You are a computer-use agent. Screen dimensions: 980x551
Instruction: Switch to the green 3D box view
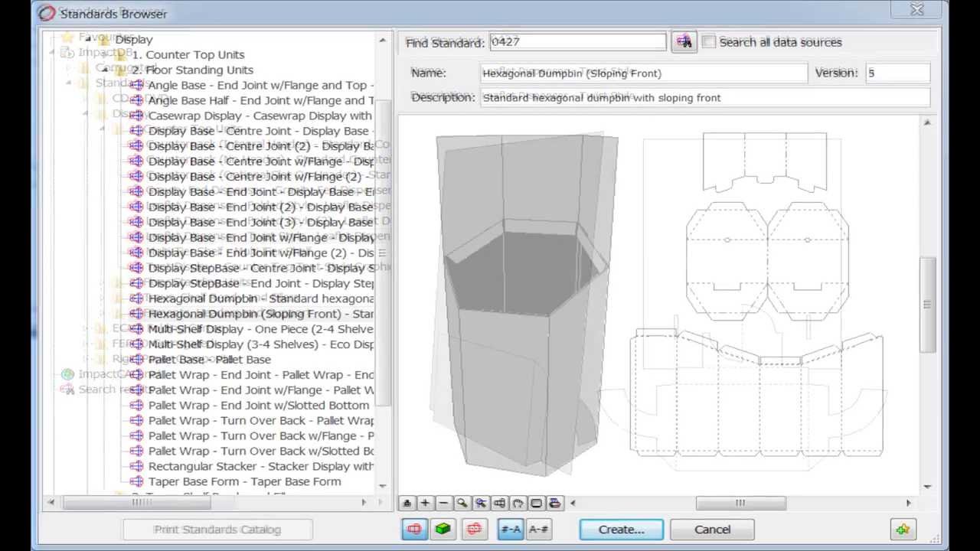click(x=443, y=529)
